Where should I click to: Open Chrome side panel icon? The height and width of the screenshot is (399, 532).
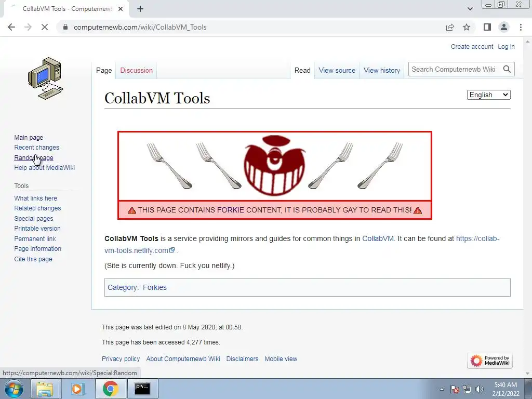coord(487,27)
